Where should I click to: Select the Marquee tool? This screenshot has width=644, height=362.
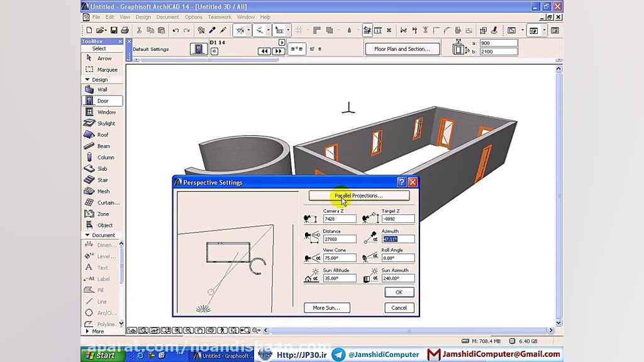(x=102, y=69)
